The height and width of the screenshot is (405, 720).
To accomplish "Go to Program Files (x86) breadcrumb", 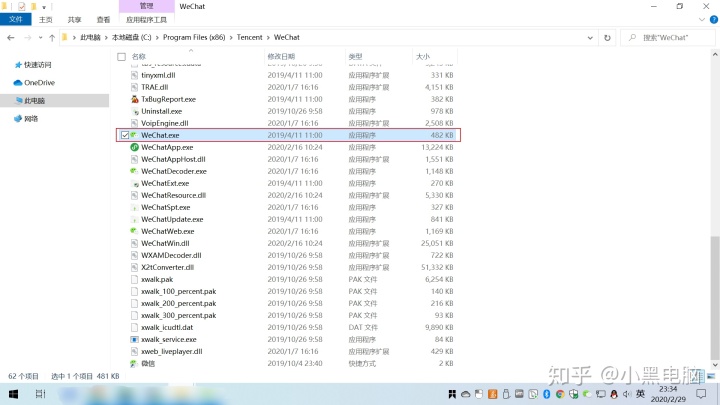I will (x=194, y=38).
